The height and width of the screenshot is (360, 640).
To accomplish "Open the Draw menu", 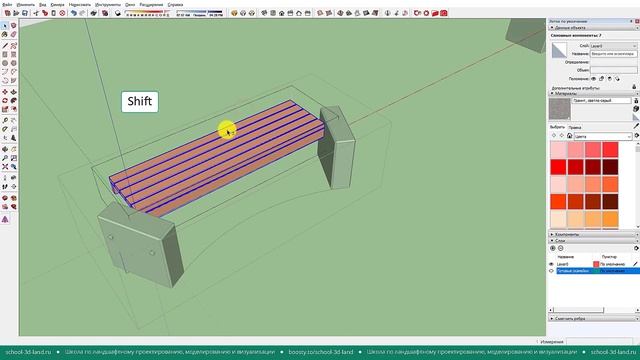I will 80,4.
